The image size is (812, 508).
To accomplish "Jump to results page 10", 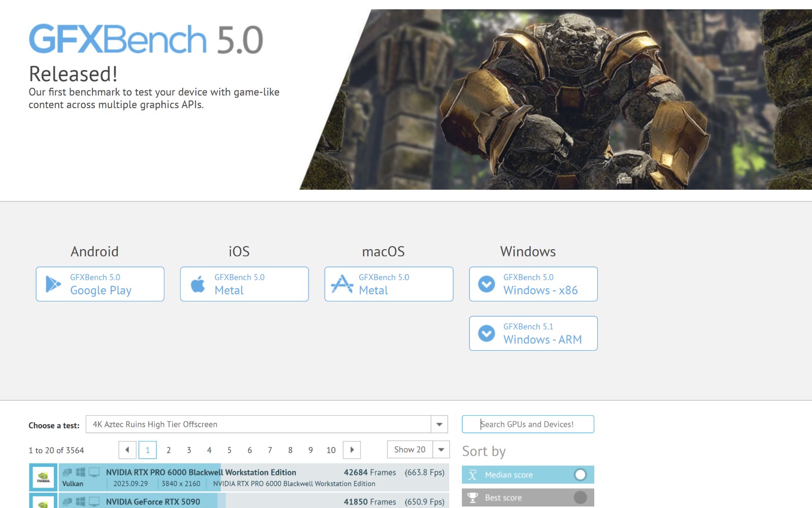I will 331,450.
